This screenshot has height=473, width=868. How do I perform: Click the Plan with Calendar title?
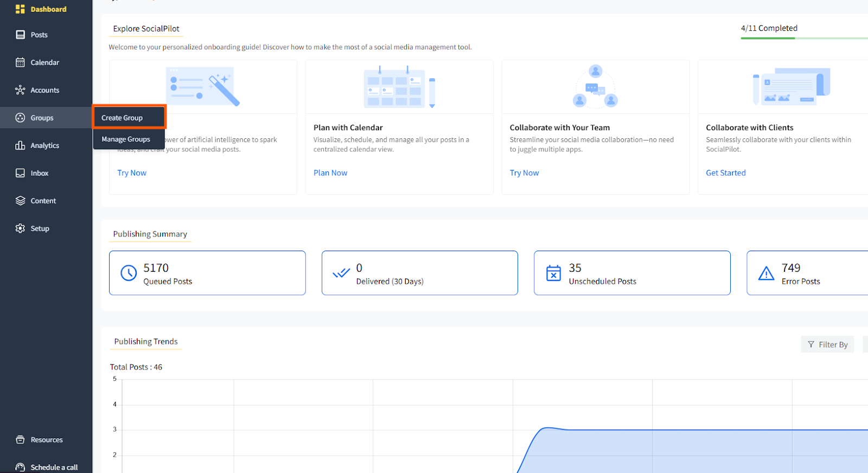pyautogui.click(x=348, y=127)
